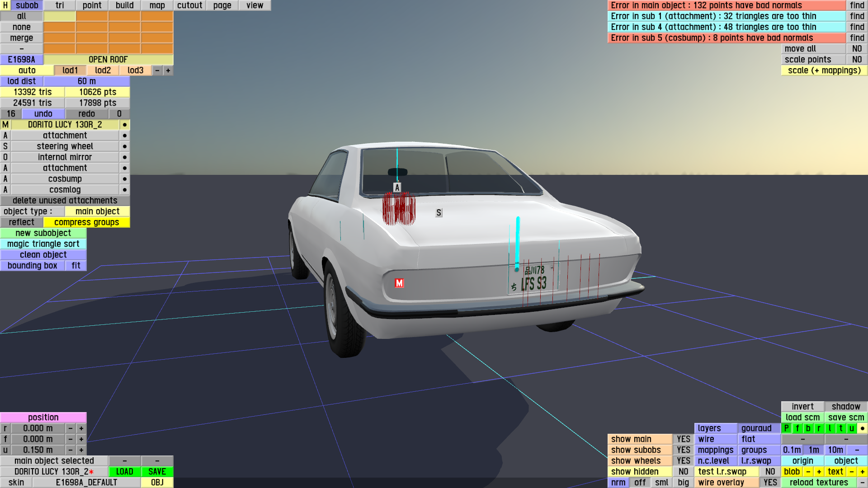The height and width of the screenshot is (488, 868).
Task: Click the u position value 0.150 m
Action: (38, 450)
